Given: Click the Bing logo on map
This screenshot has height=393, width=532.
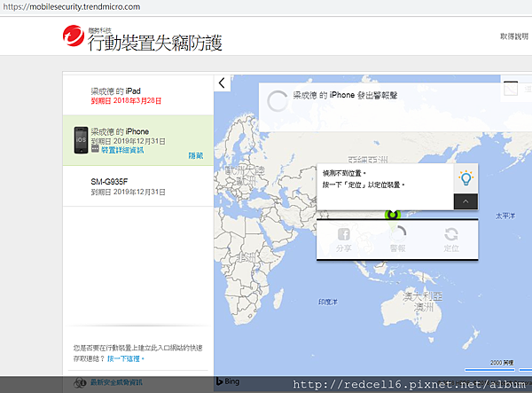Looking at the screenshot, I should point(228,381).
